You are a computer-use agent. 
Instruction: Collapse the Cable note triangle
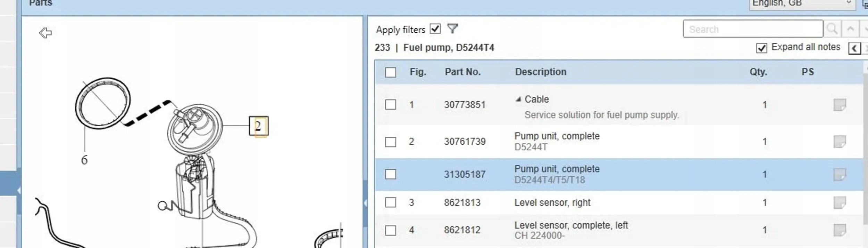click(x=518, y=99)
